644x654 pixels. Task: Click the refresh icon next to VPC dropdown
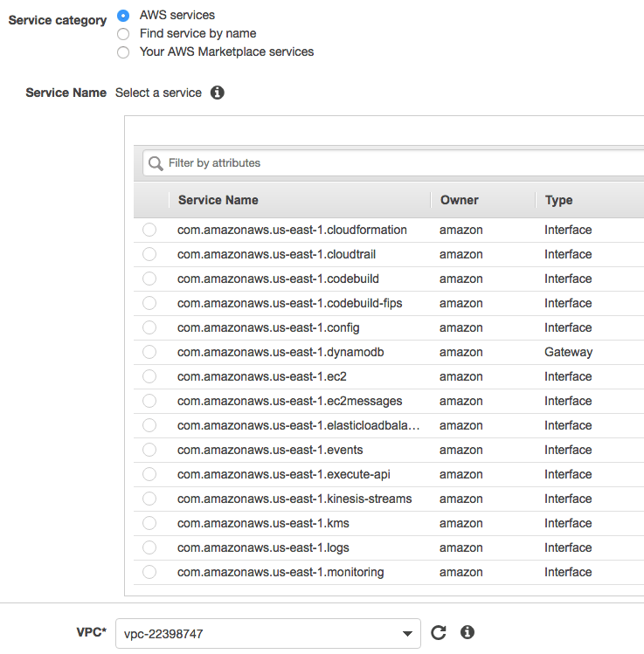(439, 633)
